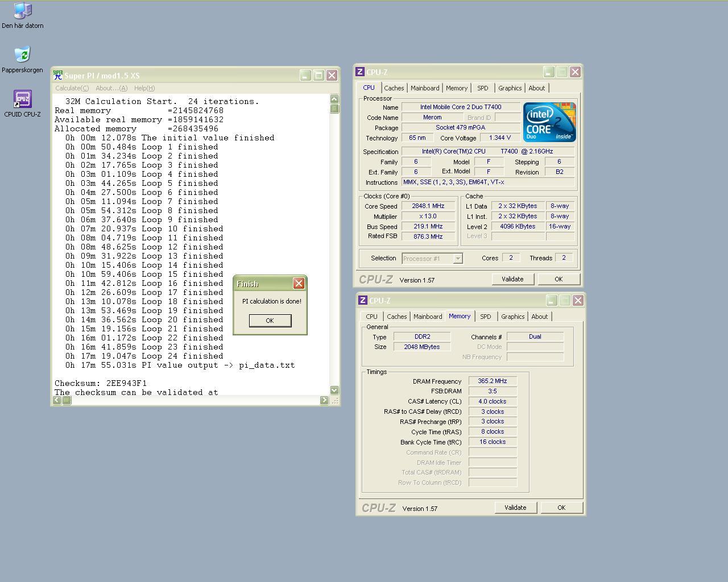Select the CPU tab in upper CPU-Z

[x=369, y=88]
